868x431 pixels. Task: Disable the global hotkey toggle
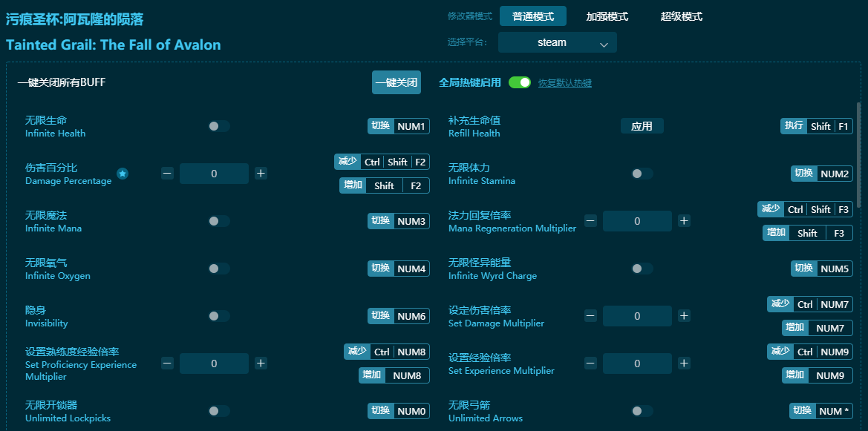click(520, 82)
